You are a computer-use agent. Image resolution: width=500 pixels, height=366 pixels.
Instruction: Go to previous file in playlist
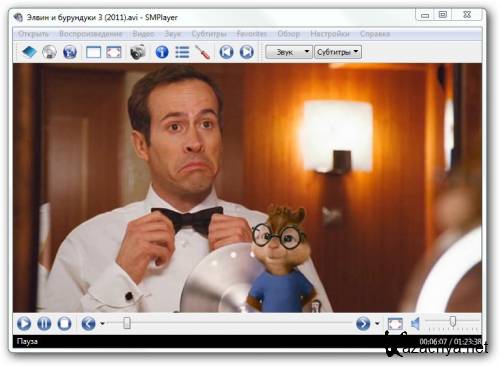pyautogui.click(x=226, y=52)
